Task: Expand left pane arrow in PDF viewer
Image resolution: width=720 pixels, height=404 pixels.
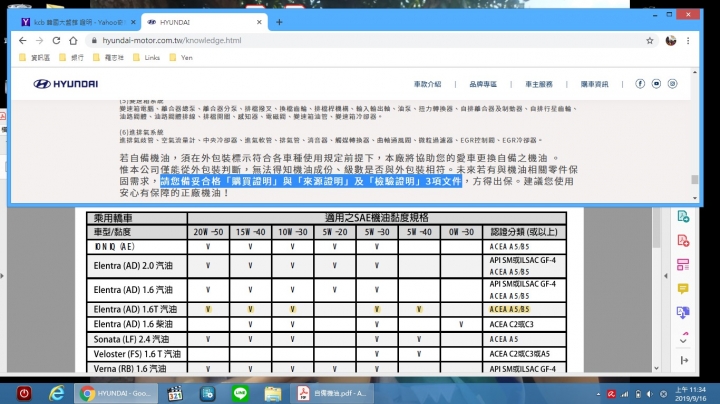Action: [2, 276]
